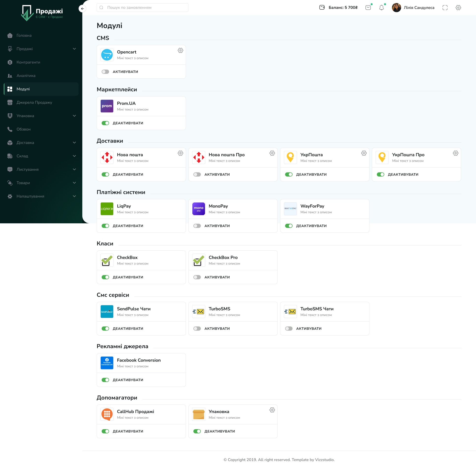
Task: Open Opencart module settings gear
Action: 180,50
